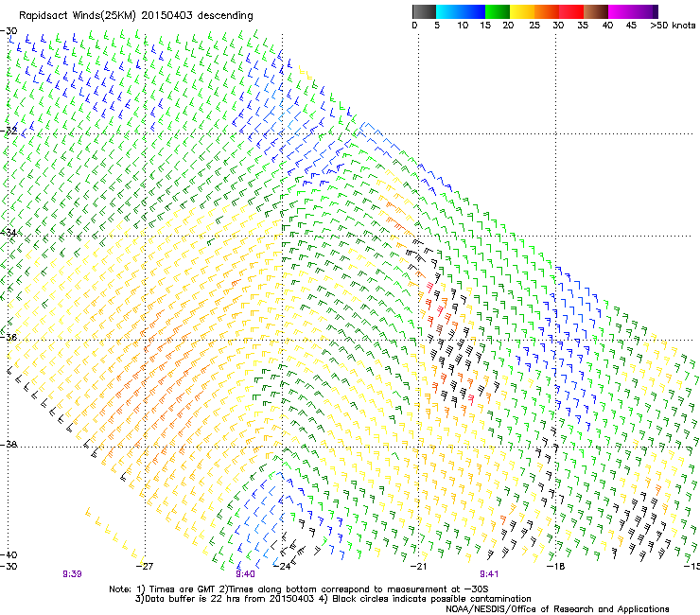Viewport: 700px width, 615px height.
Task: Click the longitude label '-27'
Action: pyautogui.click(x=145, y=567)
